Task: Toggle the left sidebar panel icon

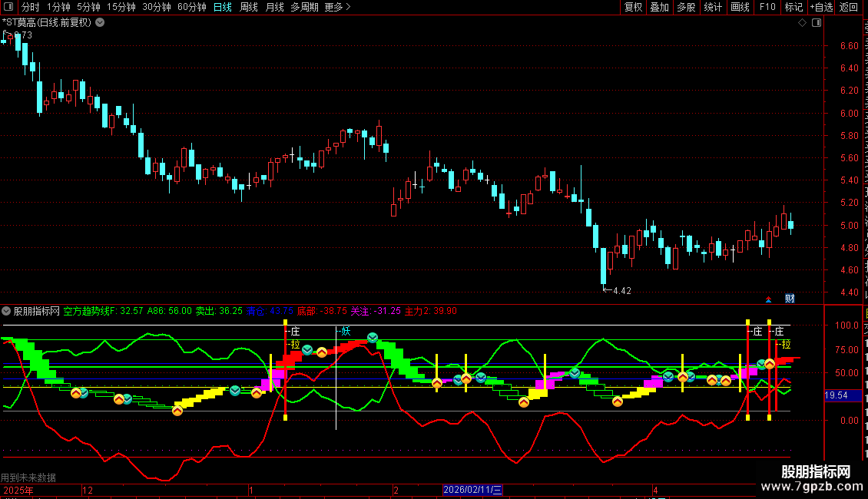Action: tap(8, 7)
